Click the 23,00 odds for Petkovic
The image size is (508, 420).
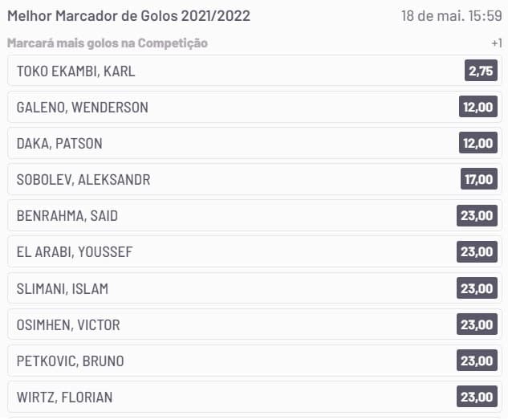(x=477, y=361)
